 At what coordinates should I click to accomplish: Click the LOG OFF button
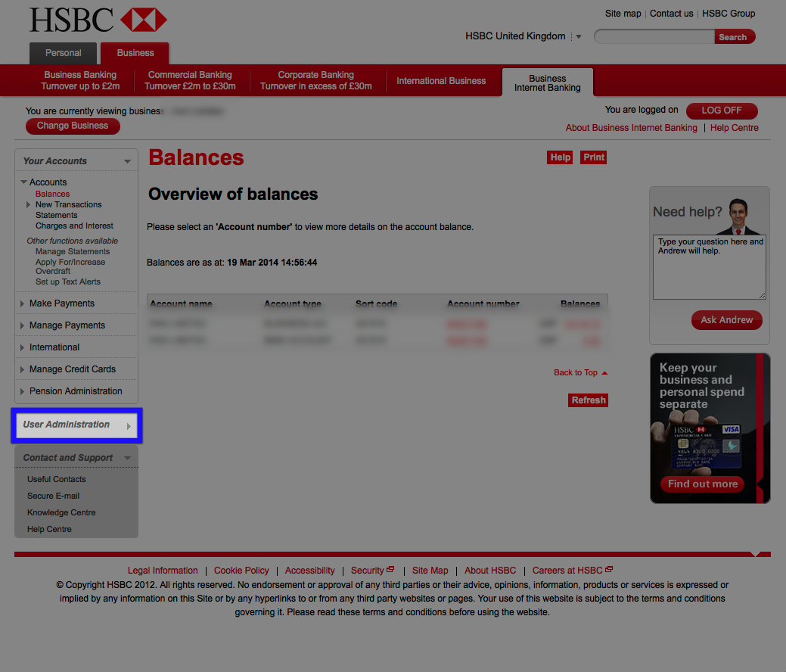[722, 110]
